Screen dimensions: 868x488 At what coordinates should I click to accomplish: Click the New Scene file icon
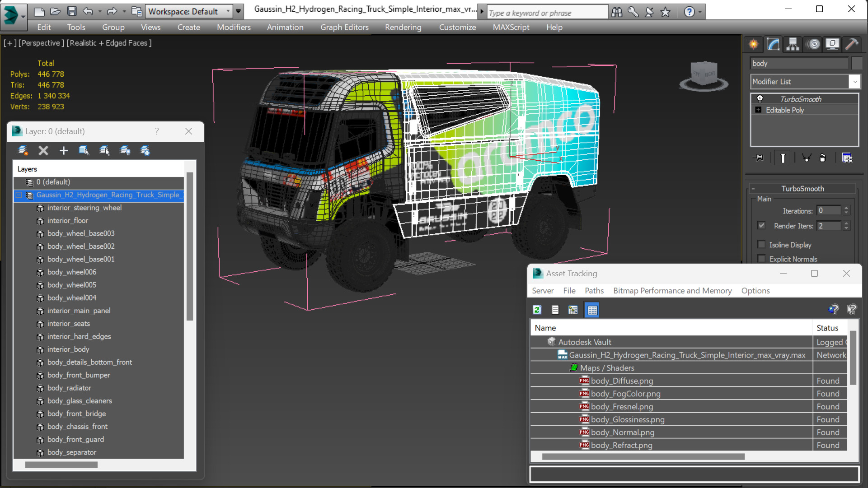coord(39,11)
